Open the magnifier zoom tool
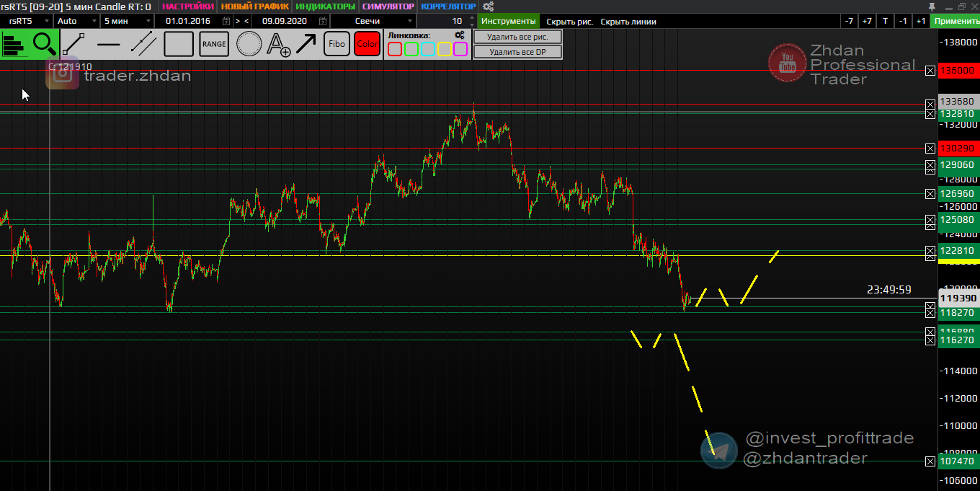 point(45,44)
